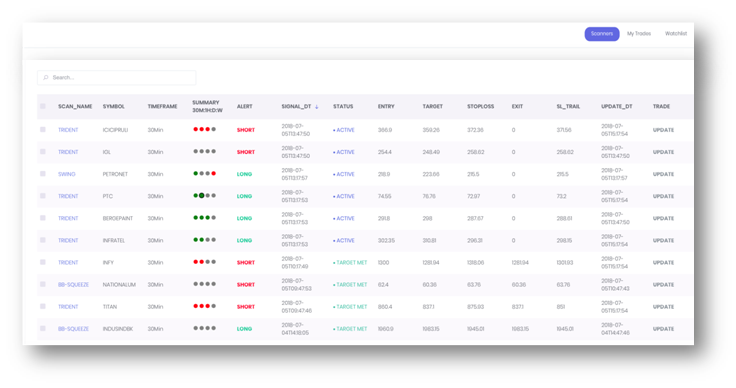
Task: Click TARGET MET status for INFY
Action: 350,263
